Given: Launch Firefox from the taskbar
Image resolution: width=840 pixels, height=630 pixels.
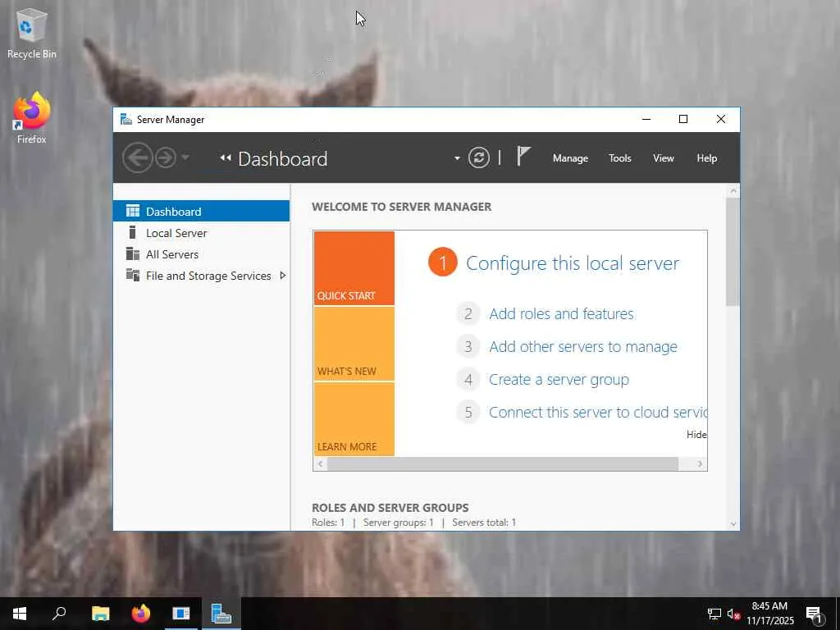Looking at the screenshot, I should click(x=141, y=614).
